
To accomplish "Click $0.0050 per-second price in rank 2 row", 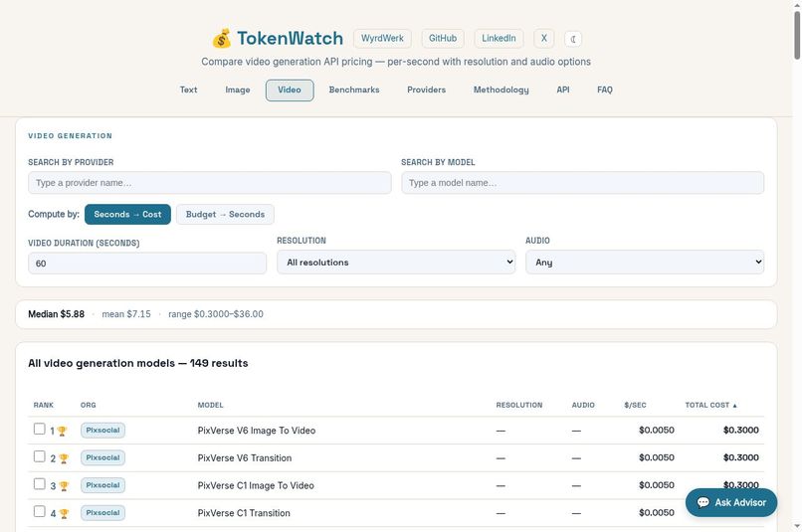I will (x=657, y=457).
